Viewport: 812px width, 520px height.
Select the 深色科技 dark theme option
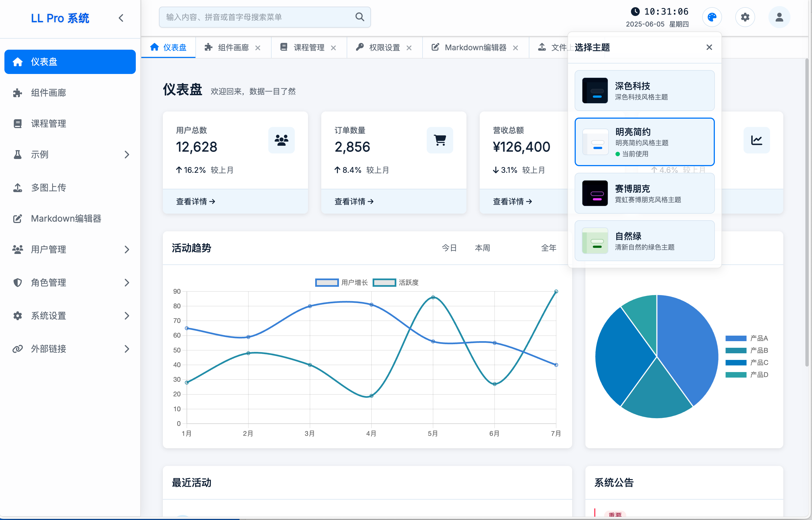(x=644, y=91)
